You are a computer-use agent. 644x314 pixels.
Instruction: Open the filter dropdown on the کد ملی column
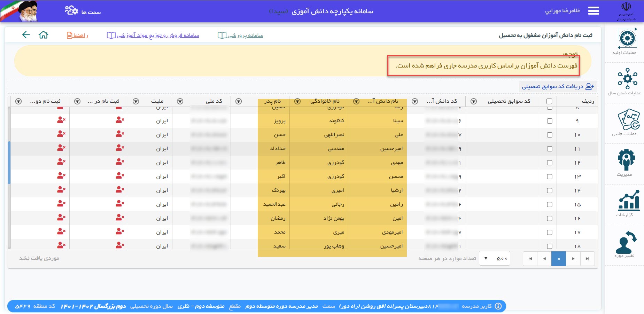[x=180, y=101]
